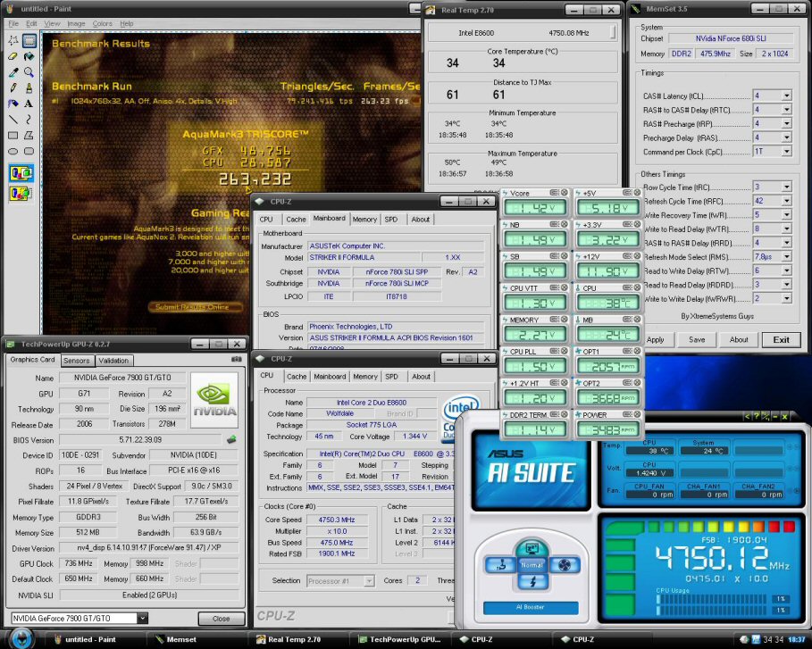This screenshot has width=812, height=649.
Task: Open the Colors menu in Paint
Action: 102,23
